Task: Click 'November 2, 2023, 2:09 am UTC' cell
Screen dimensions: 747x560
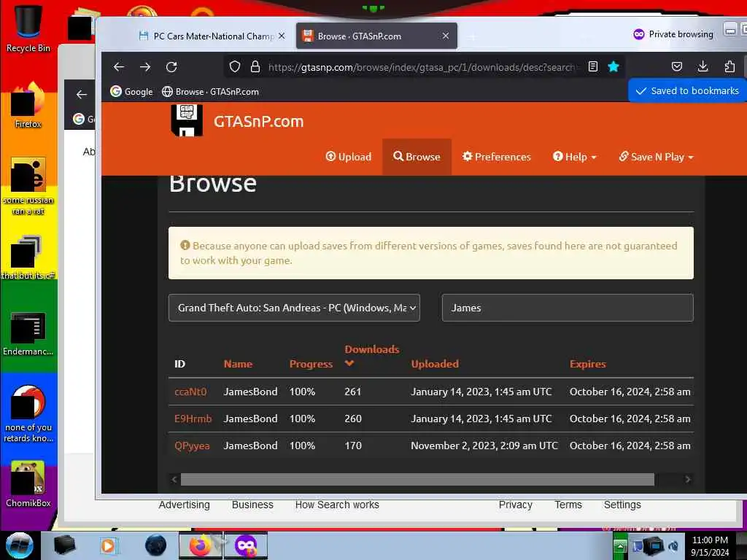Action: tap(484, 446)
